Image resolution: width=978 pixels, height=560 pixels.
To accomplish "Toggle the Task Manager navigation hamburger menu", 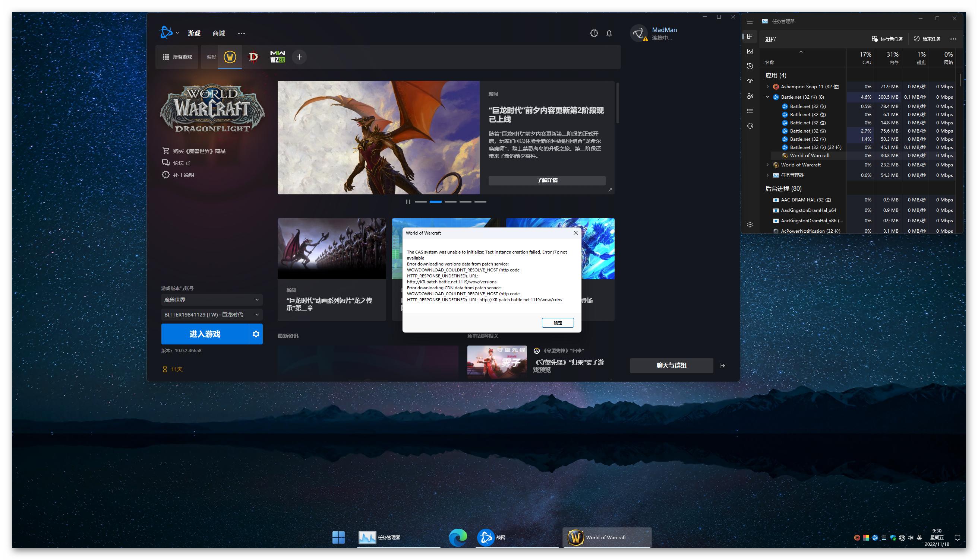I will click(750, 22).
